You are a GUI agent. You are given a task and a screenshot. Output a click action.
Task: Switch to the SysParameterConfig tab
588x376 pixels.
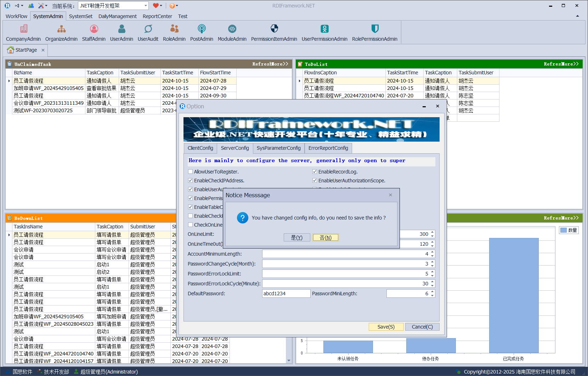[x=278, y=148]
